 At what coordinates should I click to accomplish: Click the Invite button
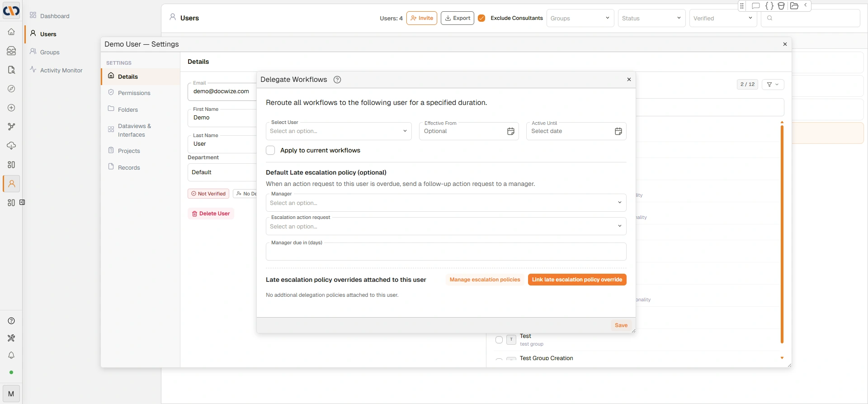click(422, 18)
